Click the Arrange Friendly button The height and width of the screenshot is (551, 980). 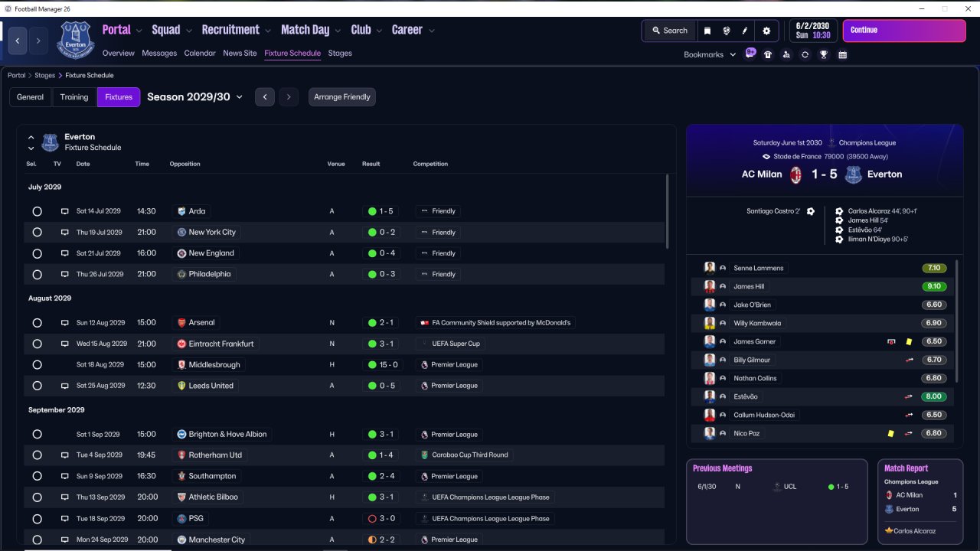click(x=342, y=97)
